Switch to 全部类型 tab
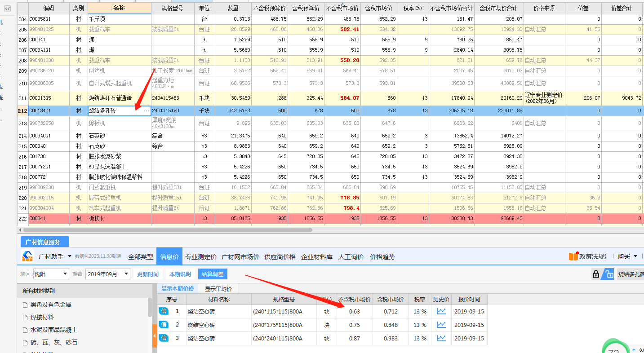The height and width of the screenshot is (353, 644). pos(140,257)
